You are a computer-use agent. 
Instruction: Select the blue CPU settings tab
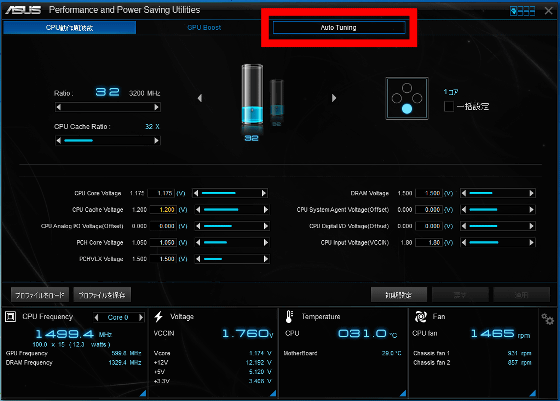pos(70,27)
